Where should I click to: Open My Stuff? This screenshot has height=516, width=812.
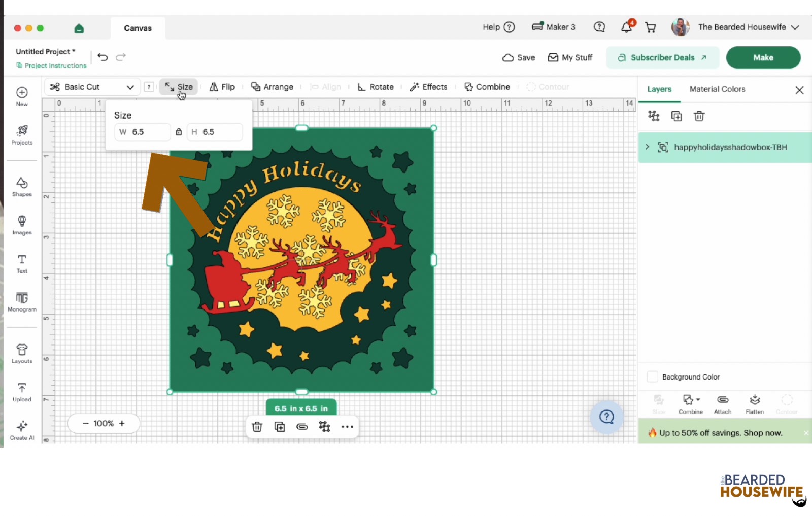point(570,57)
